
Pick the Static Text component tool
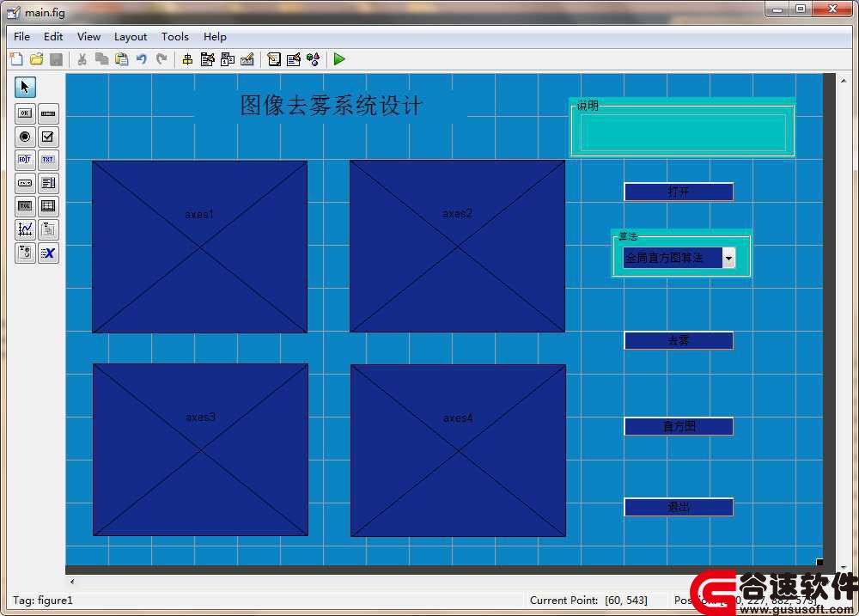coord(48,160)
